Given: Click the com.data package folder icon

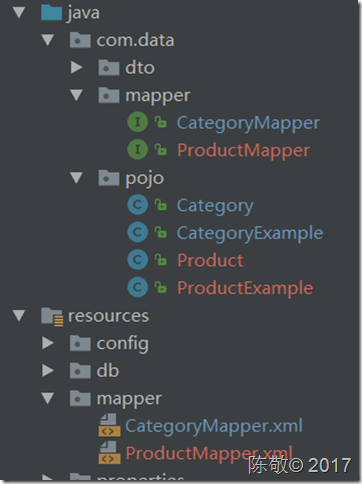Looking at the screenshot, I should point(80,40).
